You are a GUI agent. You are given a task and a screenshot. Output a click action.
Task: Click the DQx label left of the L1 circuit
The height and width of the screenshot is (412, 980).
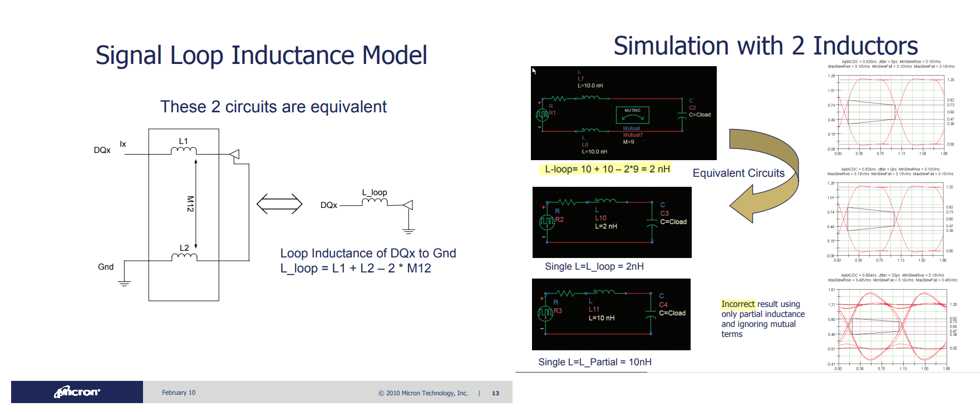[x=102, y=150]
